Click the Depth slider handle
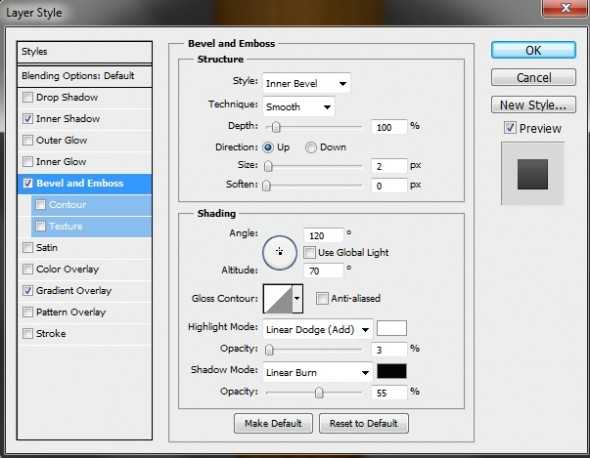This screenshot has width=590, height=458. pos(276,127)
